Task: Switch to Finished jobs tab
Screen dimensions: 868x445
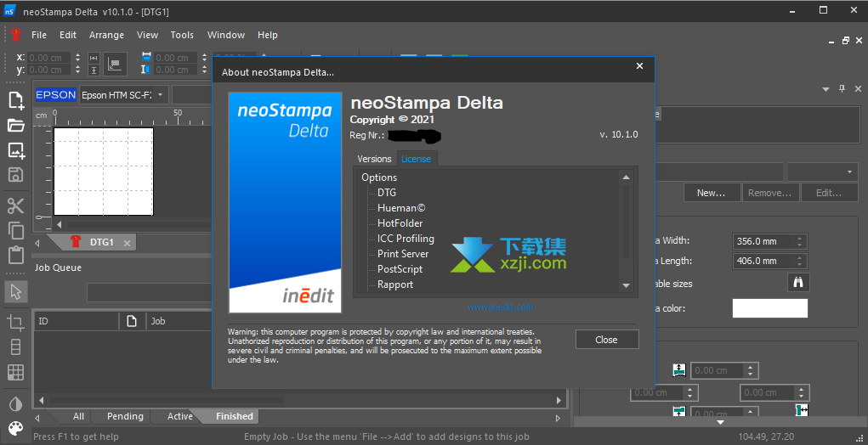Action: 234,416
